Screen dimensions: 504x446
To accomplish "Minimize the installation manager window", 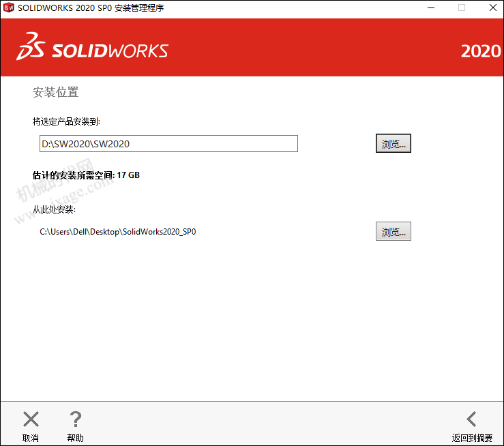I will click(431, 8).
